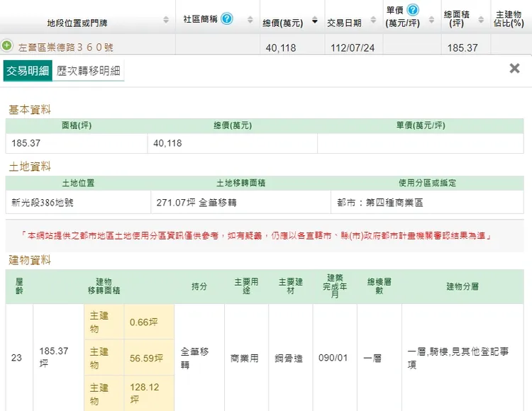Click 使用分區或編定 column header

coord(427,183)
